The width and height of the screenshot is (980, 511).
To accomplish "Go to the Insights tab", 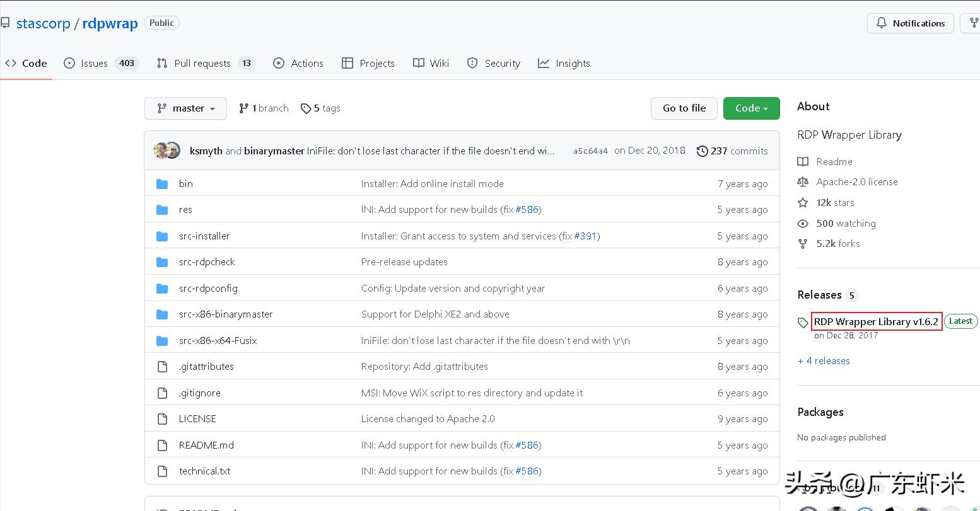I will pos(572,64).
